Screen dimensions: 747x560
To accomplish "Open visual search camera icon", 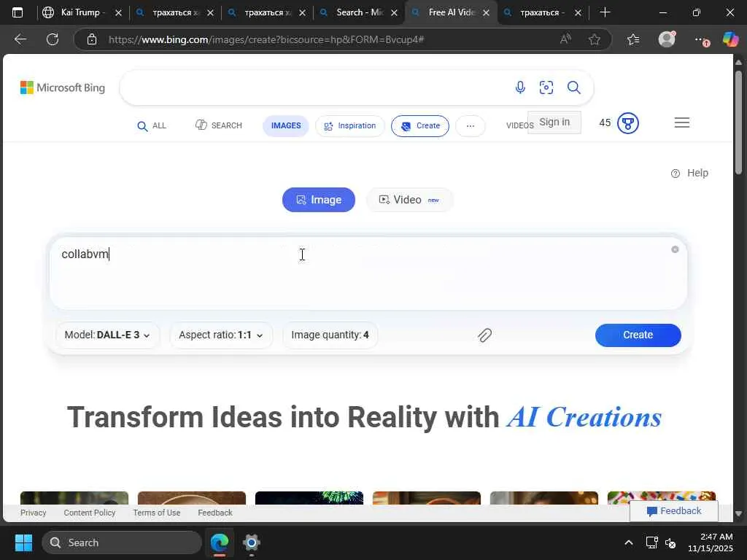I will click(x=546, y=87).
